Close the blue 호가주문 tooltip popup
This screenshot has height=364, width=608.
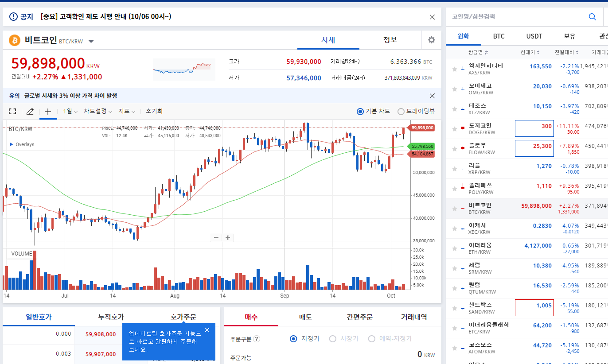point(207,330)
